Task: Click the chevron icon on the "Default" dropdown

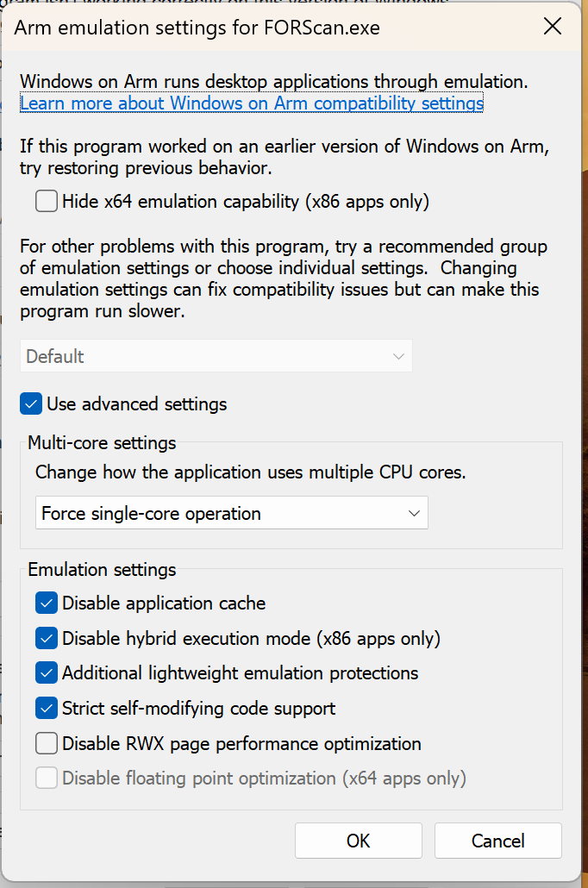Action: click(x=397, y=355)
